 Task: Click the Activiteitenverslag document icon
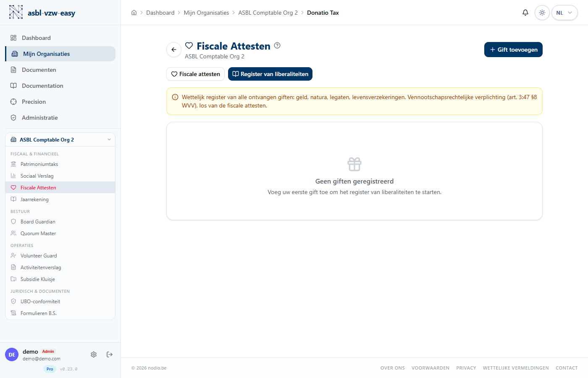[x=13, y=268]
